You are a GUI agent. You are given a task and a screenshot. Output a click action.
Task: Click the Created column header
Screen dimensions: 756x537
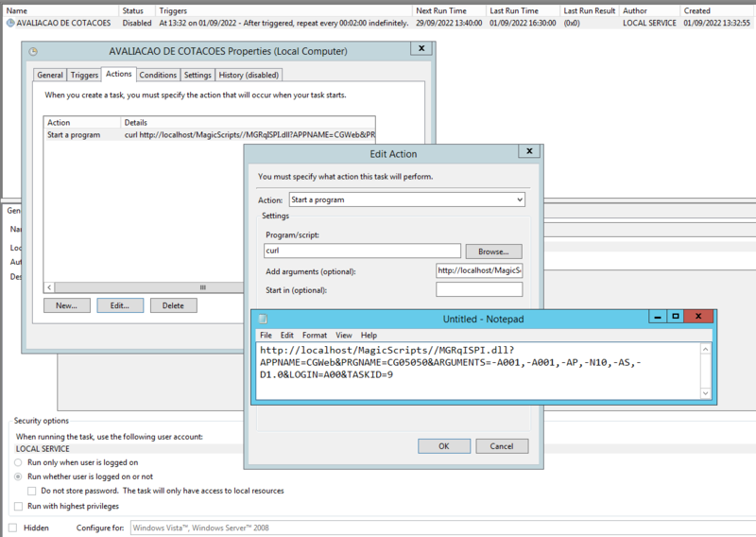[718, 10]
